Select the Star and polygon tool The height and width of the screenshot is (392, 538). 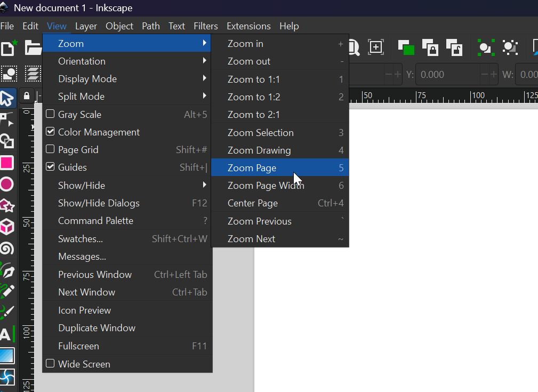click(7, 206)
